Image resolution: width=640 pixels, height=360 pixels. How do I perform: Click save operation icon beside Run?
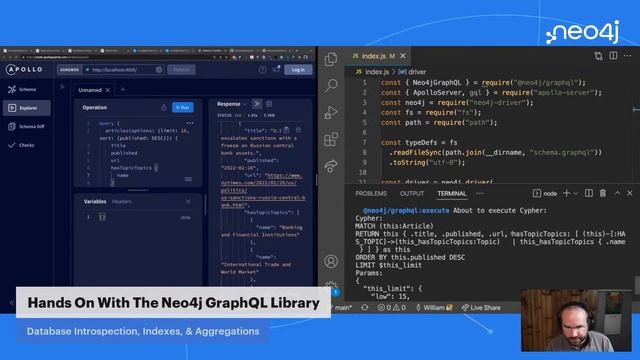point(164,107)
